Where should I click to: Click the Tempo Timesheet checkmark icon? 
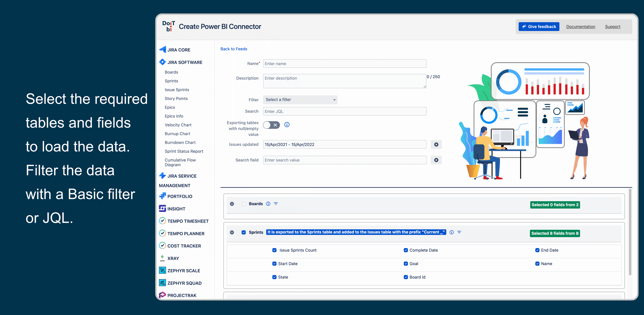163,221
